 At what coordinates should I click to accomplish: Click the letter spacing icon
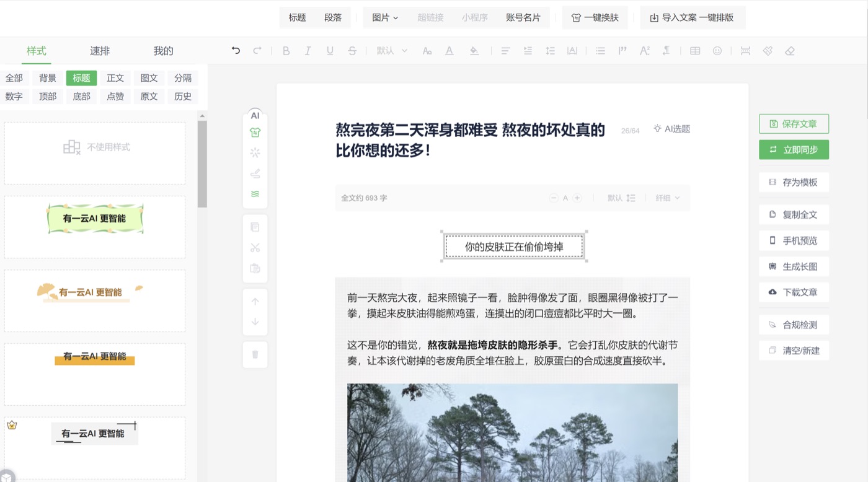[x=572, y=51]
